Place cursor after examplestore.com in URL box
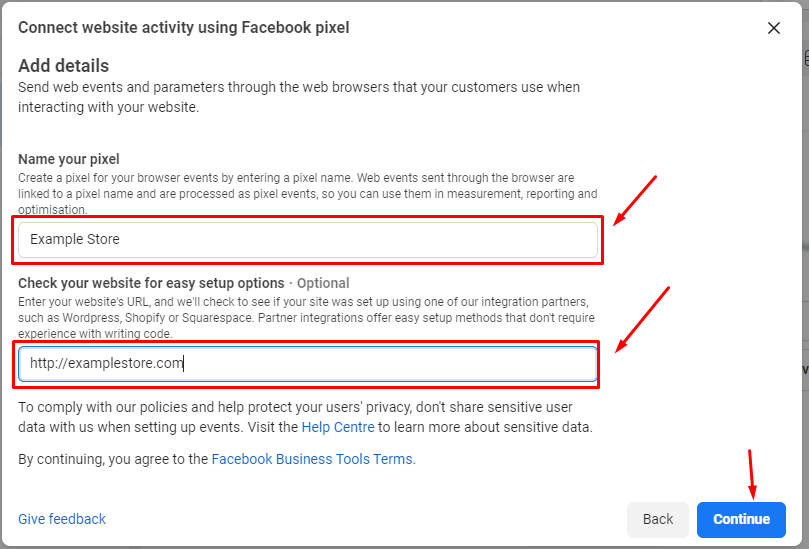Viewport: 809px width, 549px height. pyautogui.click(x=184, y=363)
